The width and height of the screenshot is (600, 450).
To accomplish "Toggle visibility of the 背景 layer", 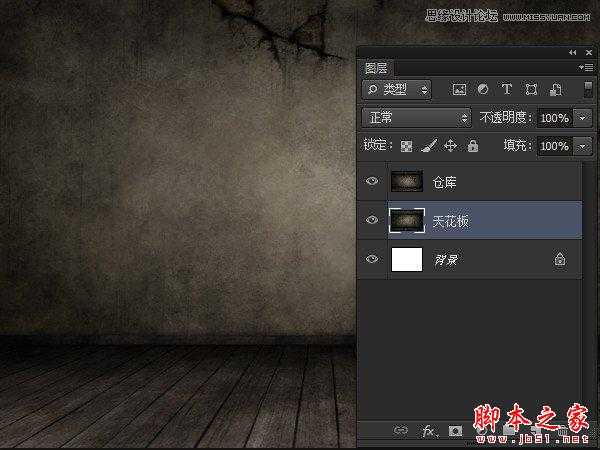I will [x=372, y=259].
